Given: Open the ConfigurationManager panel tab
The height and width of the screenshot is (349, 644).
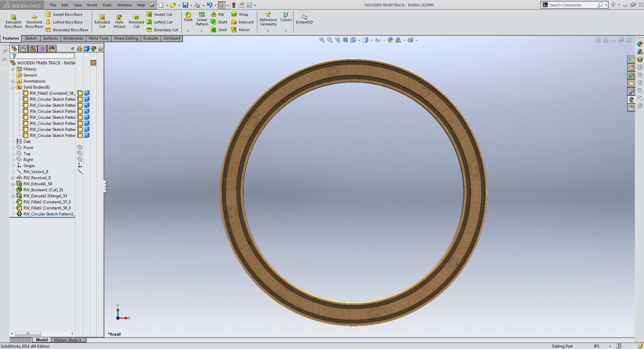Looking at the screenshot, I should coord(33,49).
